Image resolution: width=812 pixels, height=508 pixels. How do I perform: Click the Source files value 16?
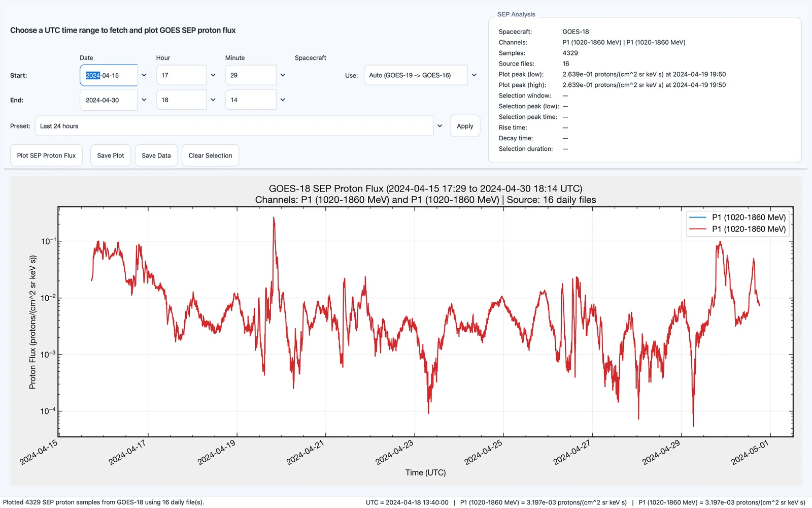(x=566, y=63)
